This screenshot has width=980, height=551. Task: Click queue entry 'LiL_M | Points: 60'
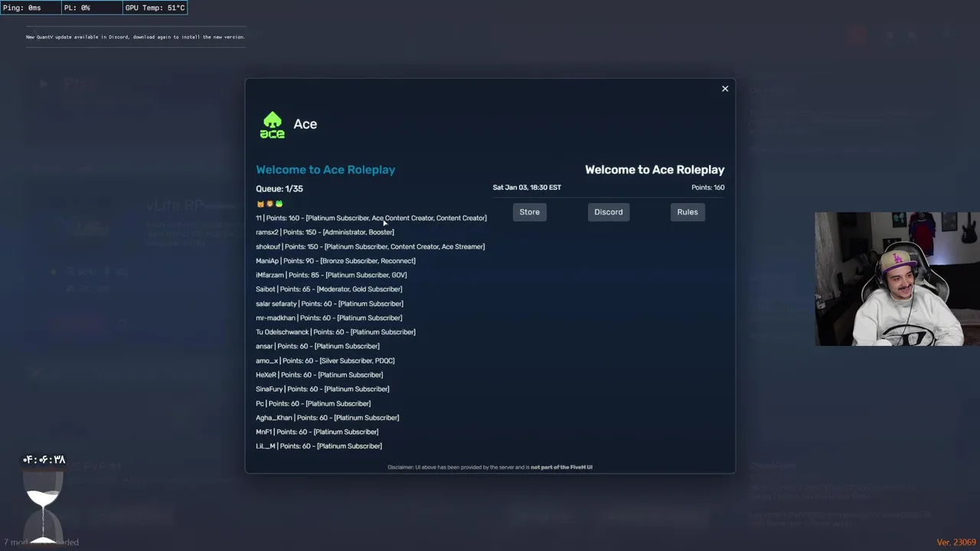tap(318, 446)
